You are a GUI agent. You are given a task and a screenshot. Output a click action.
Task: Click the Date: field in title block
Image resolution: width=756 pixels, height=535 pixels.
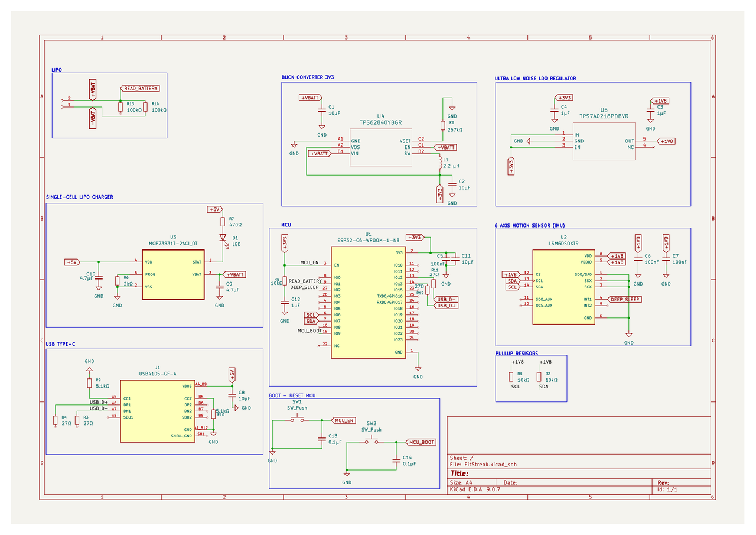point(510,482)
